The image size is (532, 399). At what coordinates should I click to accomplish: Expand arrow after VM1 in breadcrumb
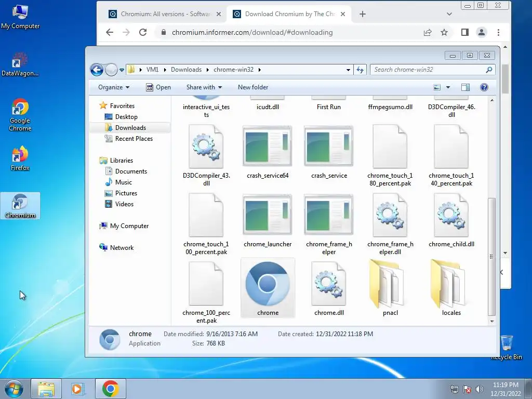coord(165,70)
